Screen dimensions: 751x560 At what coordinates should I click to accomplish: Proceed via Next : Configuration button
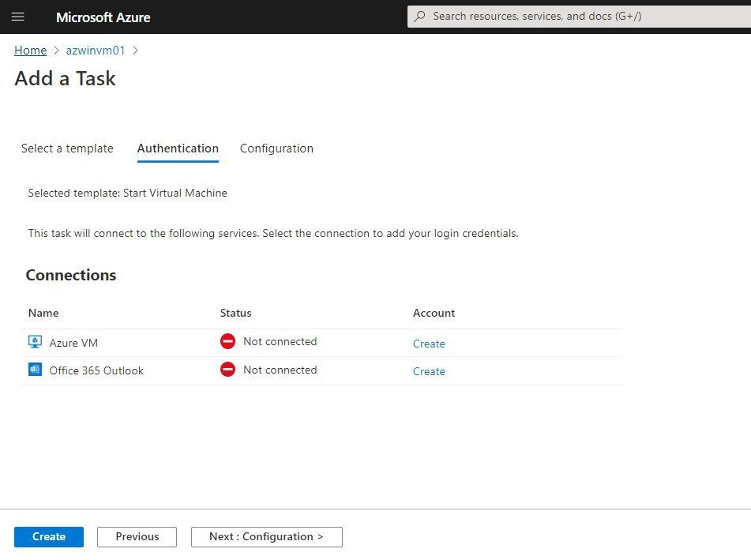(266, 536)
